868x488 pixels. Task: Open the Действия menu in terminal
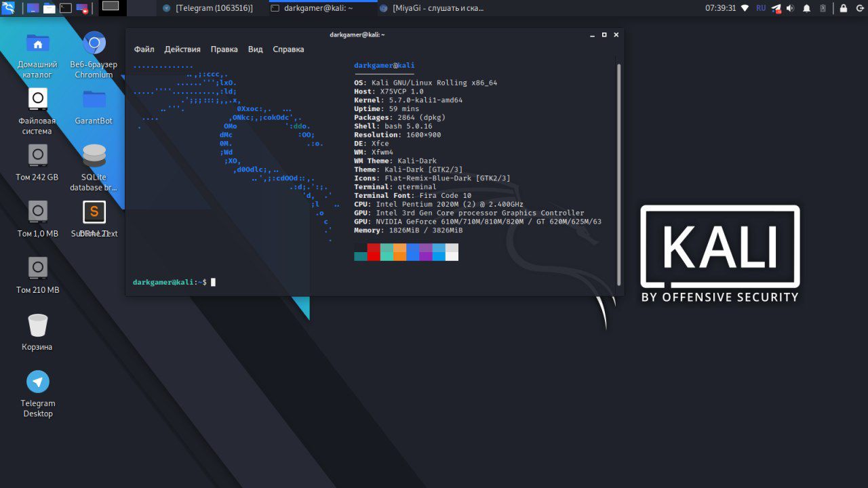click(x=182, y=49)
